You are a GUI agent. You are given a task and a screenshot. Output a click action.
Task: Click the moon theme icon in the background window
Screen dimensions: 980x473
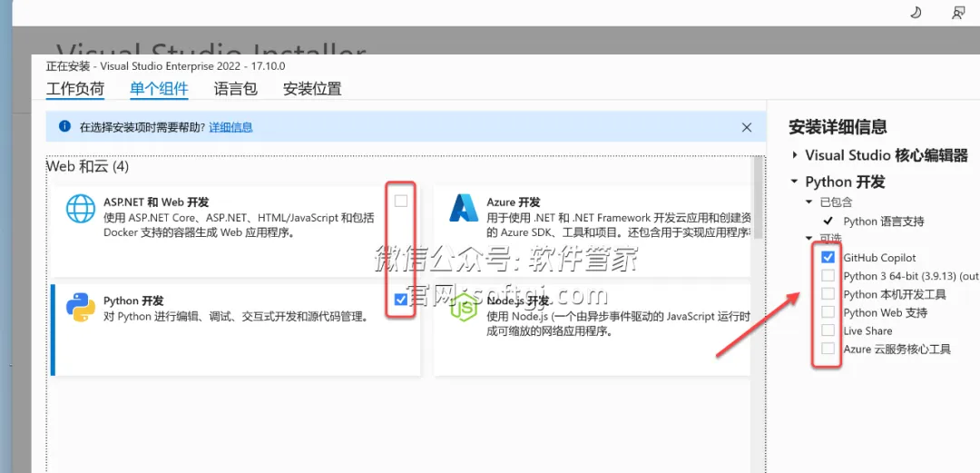coord(916,13)
